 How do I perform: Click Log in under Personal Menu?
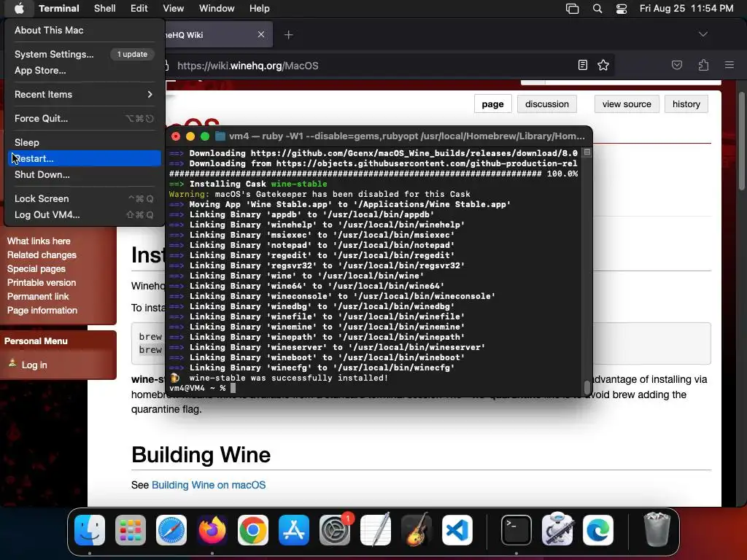click(34, 365)
